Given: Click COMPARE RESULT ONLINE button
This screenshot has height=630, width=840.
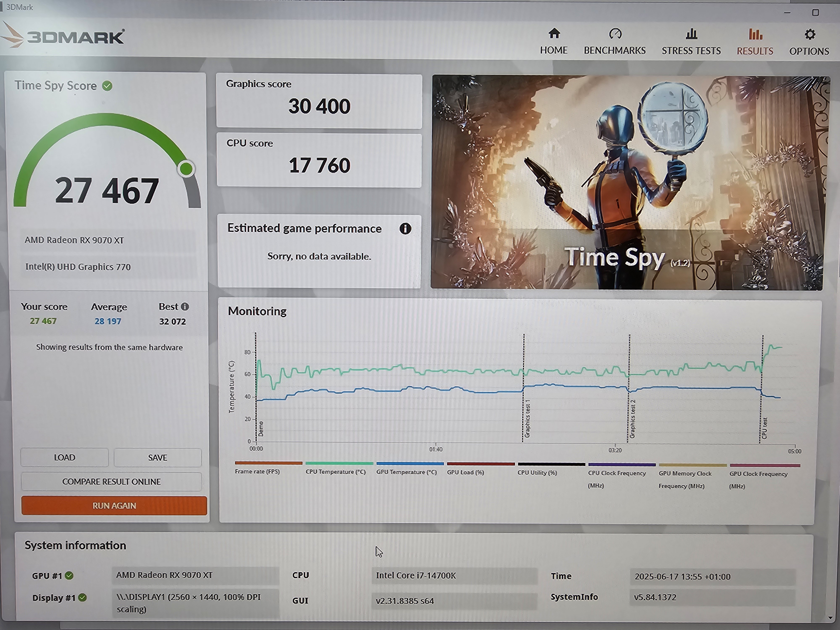Looking at the screenshot, I should coord(111,482).
